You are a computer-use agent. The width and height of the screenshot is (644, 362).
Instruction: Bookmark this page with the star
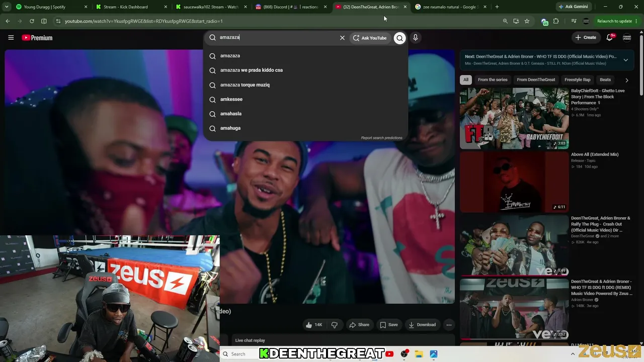(x=527, y=21)
